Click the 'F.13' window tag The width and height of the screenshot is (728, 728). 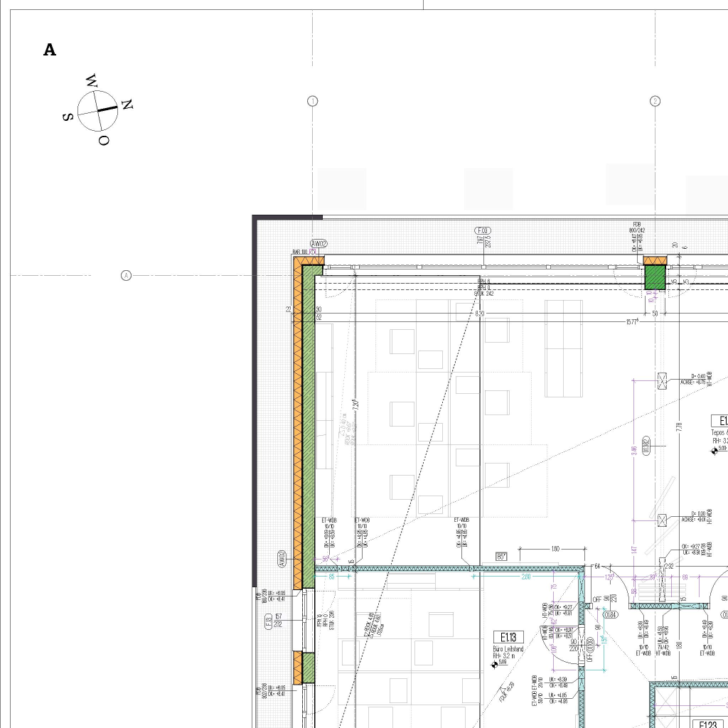pyautogui.click(x=268, y=621)
